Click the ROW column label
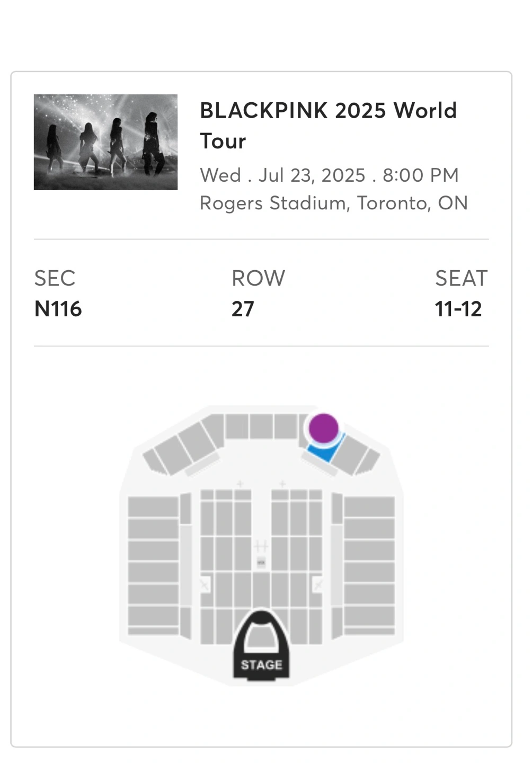Viewport: 532px width, 763px height. (x=258, y=278)
